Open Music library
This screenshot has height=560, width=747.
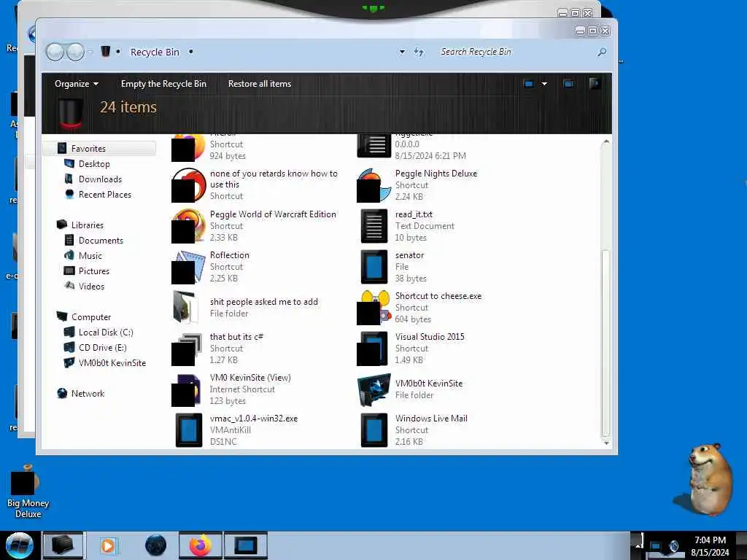point(90,256)
